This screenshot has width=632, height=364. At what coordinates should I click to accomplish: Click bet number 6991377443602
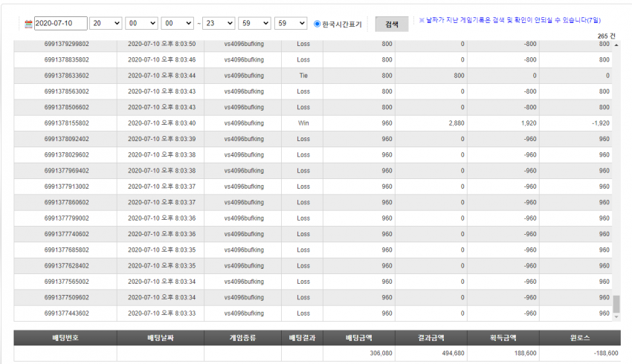coord(66,313)
